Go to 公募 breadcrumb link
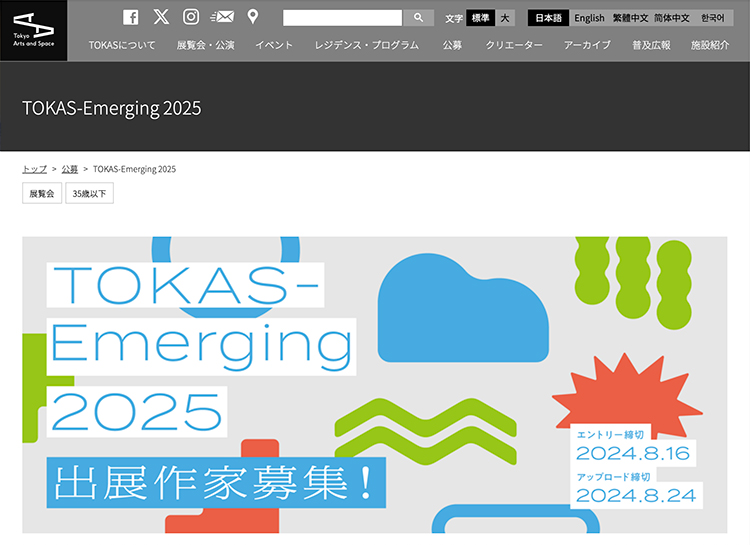The width and height of the screenshot is (750, 545). [70, 169]
